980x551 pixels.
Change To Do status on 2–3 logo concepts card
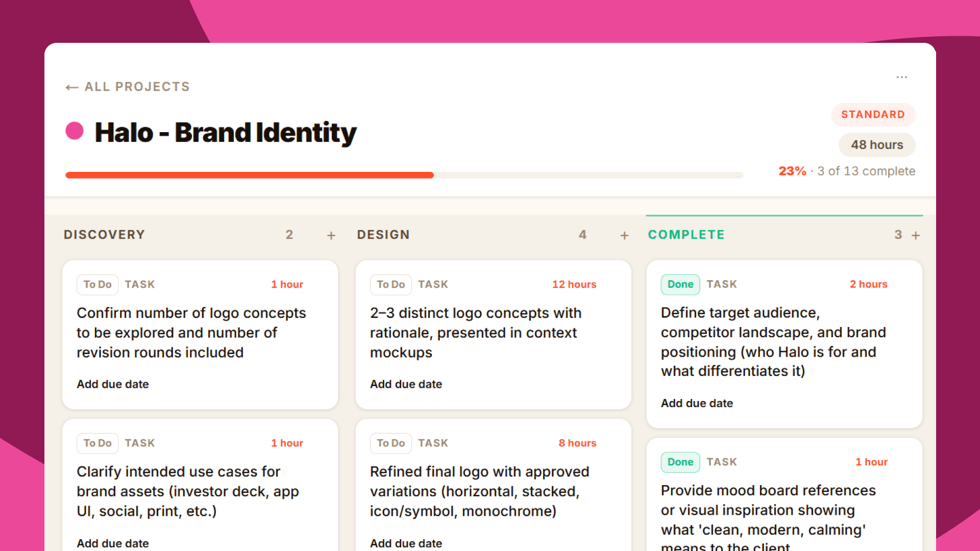click(x=391, y=285)
